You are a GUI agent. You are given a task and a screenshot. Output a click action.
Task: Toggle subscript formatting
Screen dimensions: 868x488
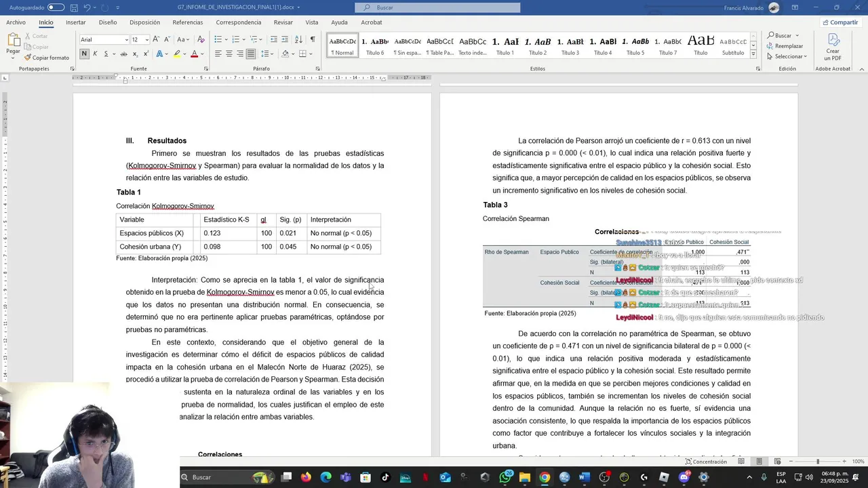[135, 54]
